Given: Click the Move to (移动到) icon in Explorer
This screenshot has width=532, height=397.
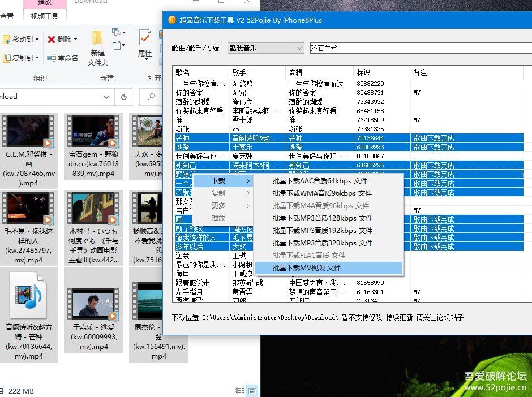Looking at the screenshot, I should 6,40.
